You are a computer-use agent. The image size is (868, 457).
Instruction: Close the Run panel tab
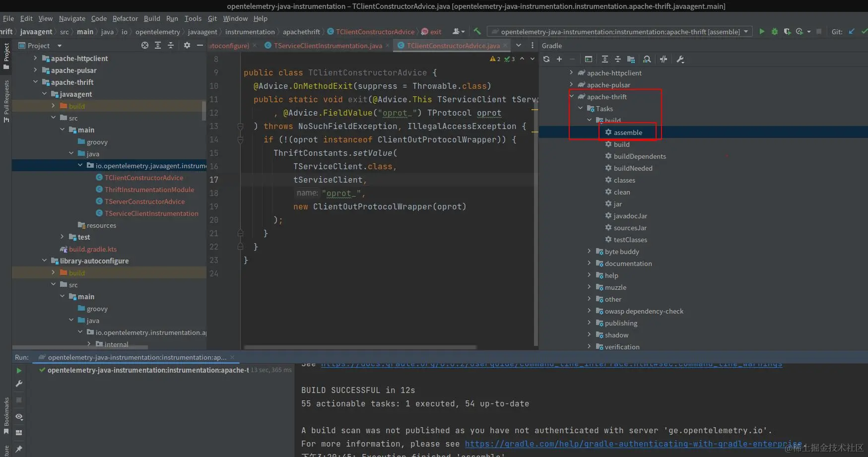click(232, 357)
